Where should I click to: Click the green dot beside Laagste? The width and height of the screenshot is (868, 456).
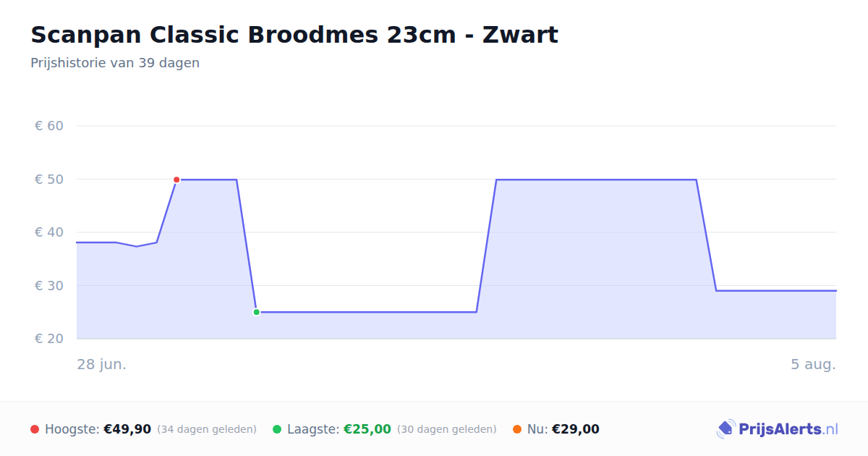pyautogui.click(x=277, y=429)
